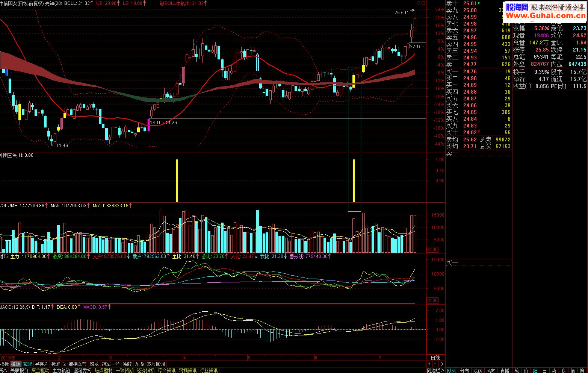Select the 联 linkage tab
The image size is (588, 373).
click(x=563, y=370)
